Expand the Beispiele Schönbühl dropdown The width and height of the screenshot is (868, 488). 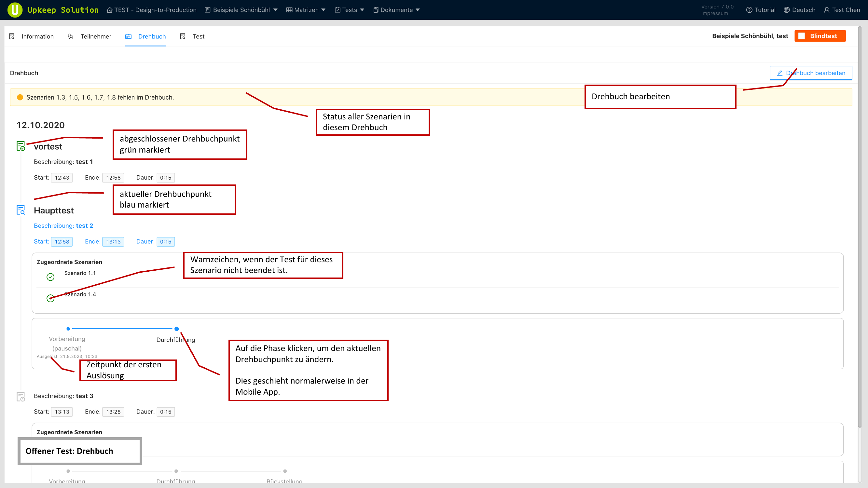click(241, 10)
